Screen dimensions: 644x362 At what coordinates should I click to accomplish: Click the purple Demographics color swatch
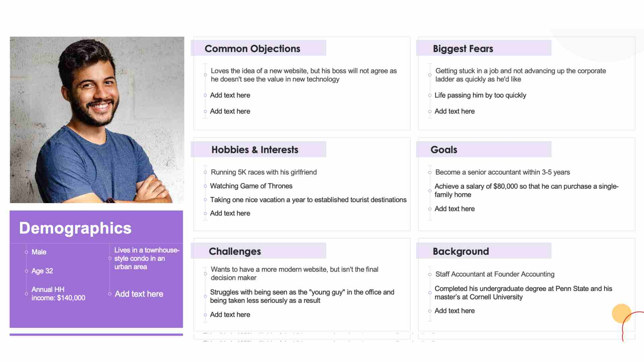pyautogui.click(x=96, y=228)
